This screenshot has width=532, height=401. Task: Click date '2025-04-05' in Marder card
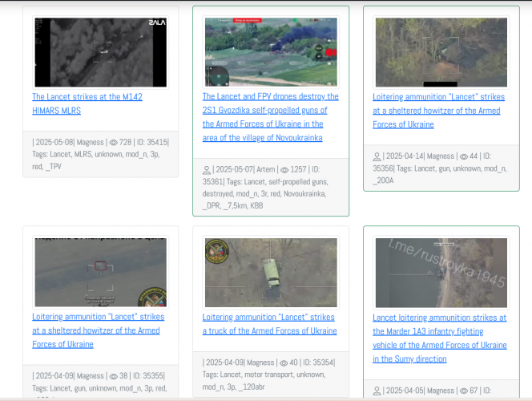pyautogui.click(x=405, y=391)
